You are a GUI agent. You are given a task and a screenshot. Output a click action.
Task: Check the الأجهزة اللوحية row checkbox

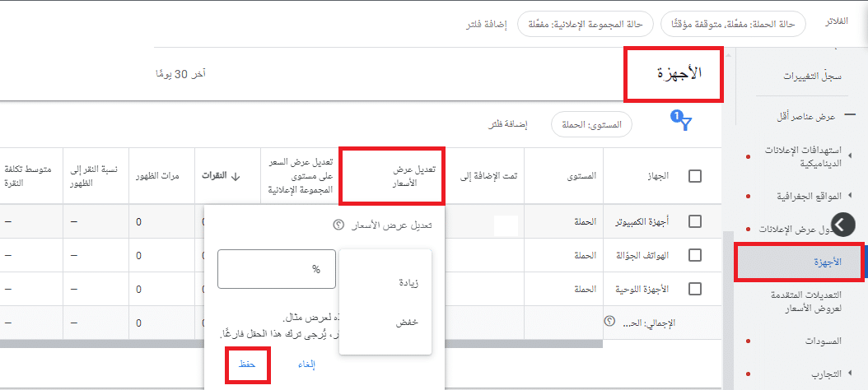(x=695, y=289)
